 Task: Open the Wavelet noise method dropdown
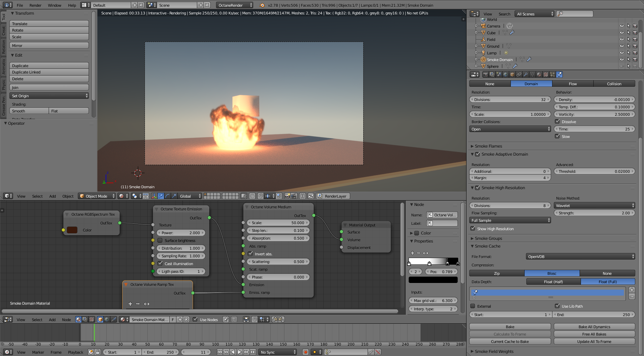pos(594,206)
